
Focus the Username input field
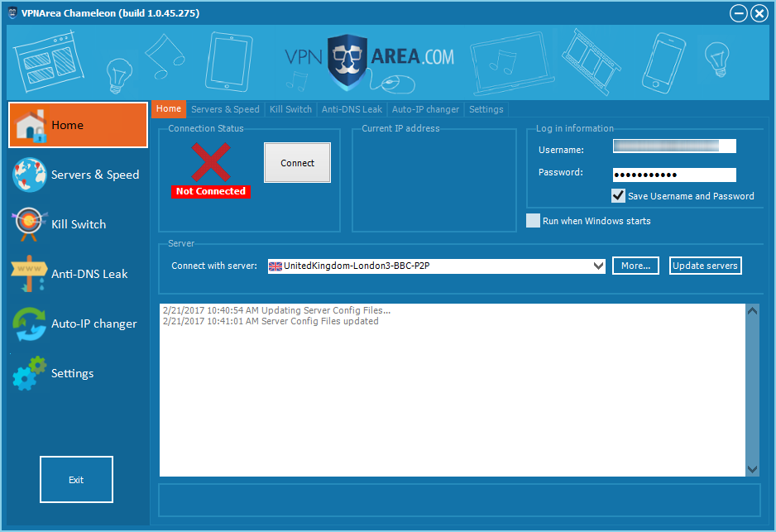click(x=674, y=146)
